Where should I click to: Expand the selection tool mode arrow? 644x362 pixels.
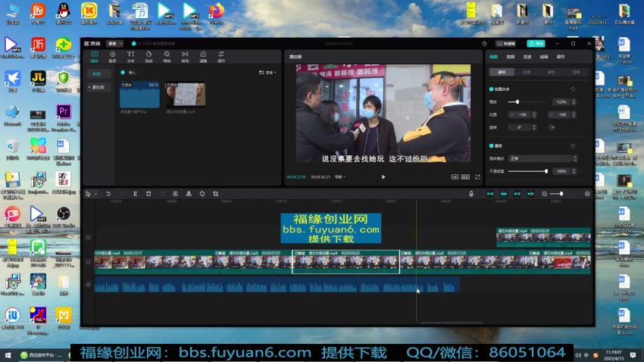(x=95, y=194)
